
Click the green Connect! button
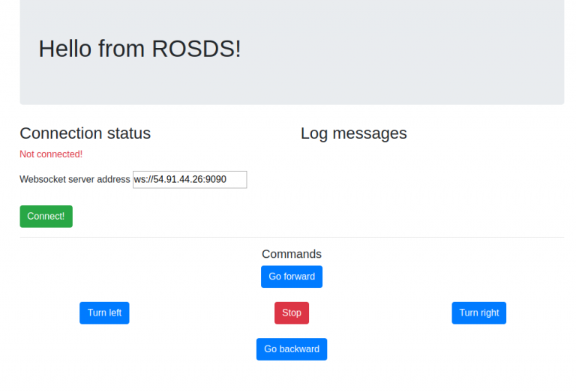pos(46,217)
